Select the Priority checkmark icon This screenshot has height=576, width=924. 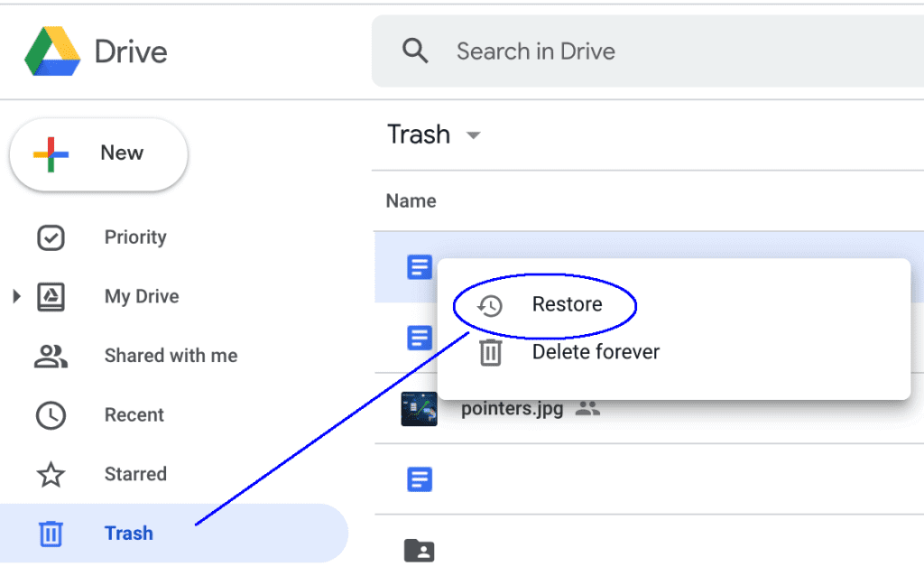[51, 237]
